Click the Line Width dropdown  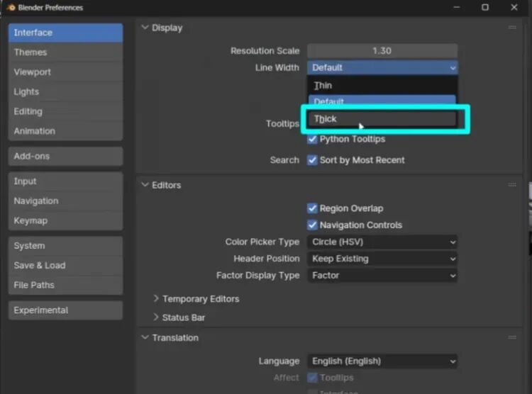coord(382,67)
